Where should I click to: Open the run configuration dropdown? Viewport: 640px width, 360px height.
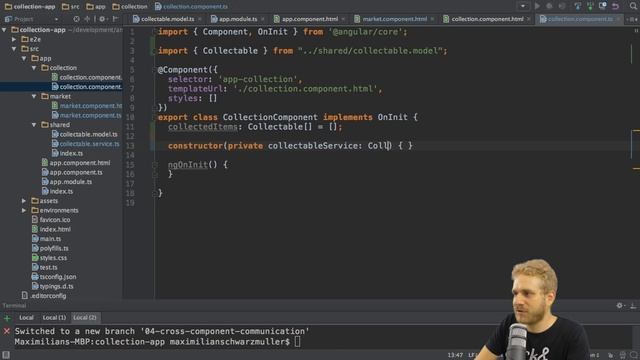pos(523,6)
